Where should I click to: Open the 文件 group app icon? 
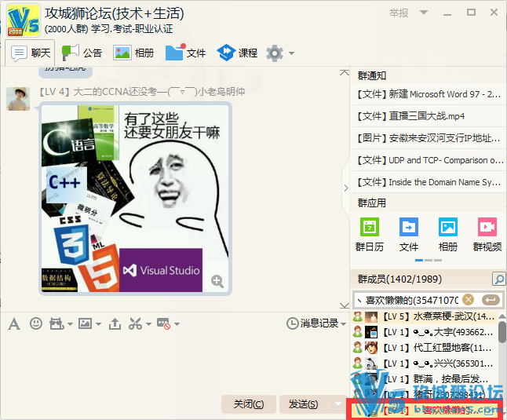tap(409, 235)
